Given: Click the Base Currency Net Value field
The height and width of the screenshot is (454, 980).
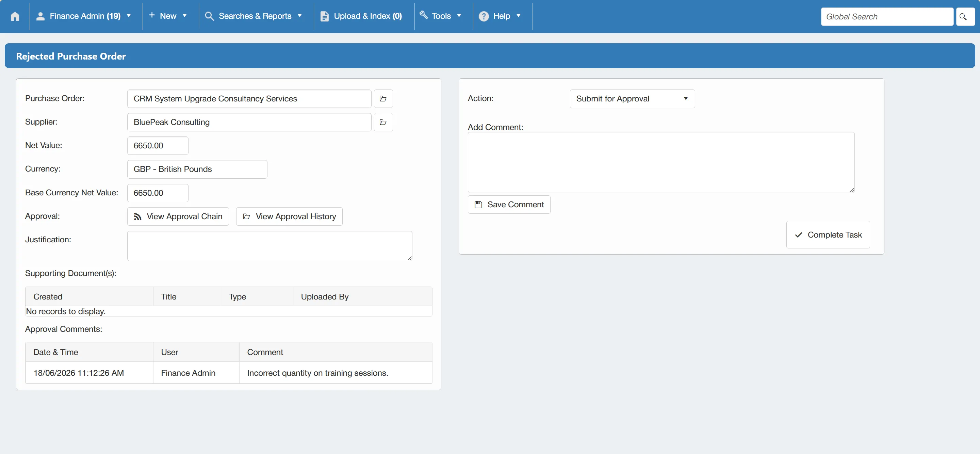Looking at the screenshot, I should click(158, 193).
